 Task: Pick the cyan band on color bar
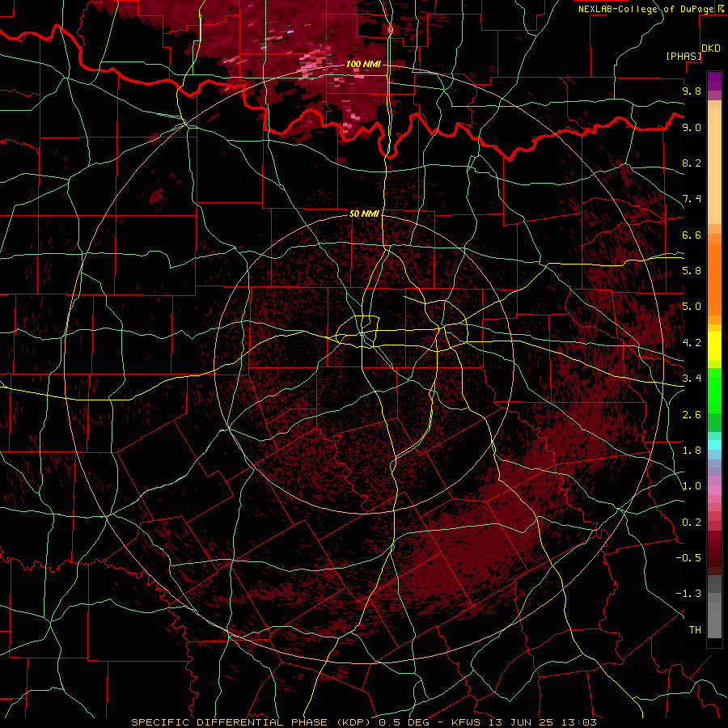pyautogui.click(x=714, y=445)
